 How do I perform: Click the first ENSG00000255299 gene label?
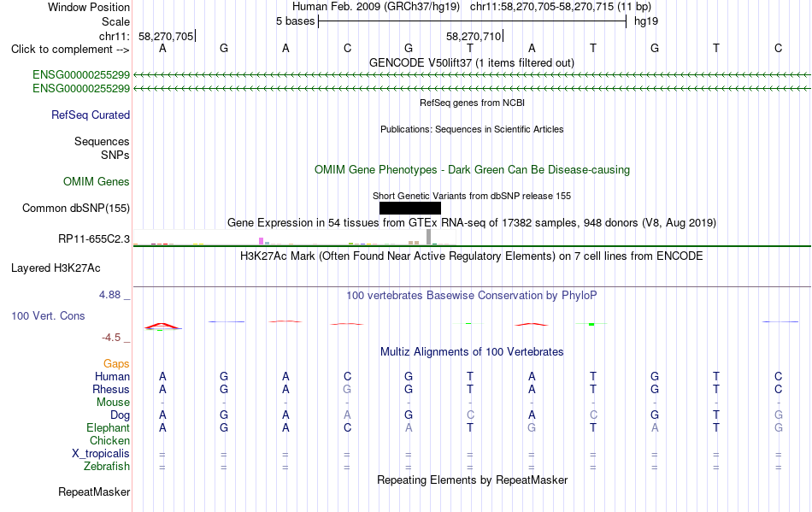click(81, 74)
